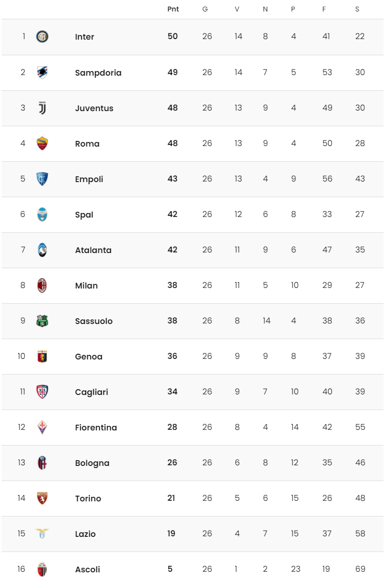Screen dimensions: 384x588
Task: Click the S column header
Action: (357, 9)
